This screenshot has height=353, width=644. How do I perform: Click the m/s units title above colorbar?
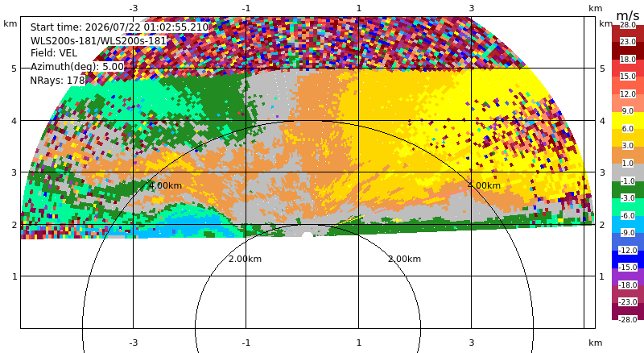(x=628, y=15)
